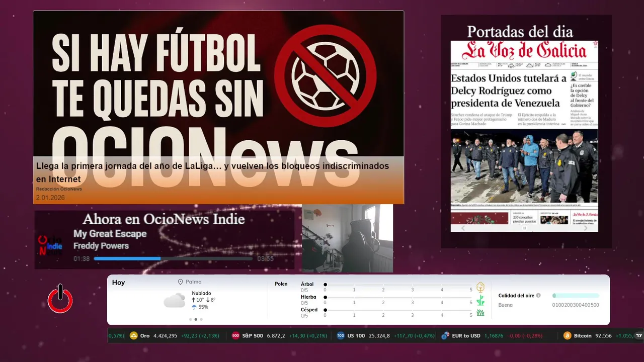Image resolution: width=644 pixels, height=362 pixels.
Task: Click the 'Portadas del dia' title
Action: coord(520,32)
